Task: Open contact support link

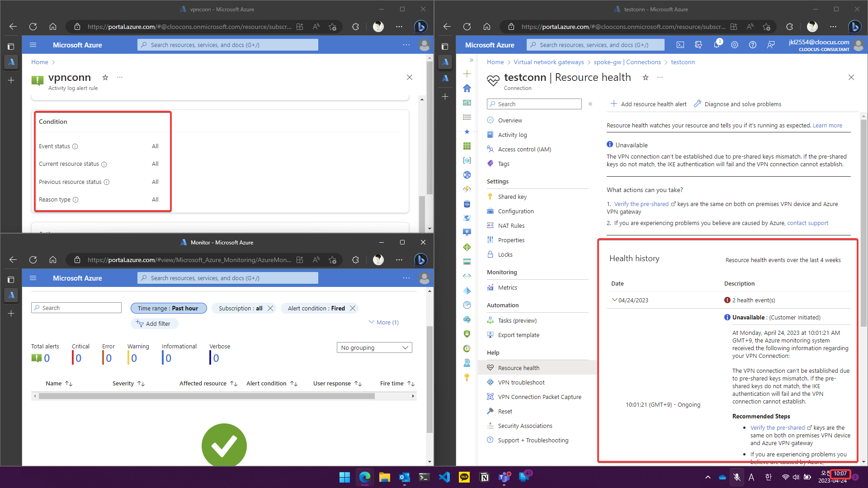Action: [x=807, y=223]
